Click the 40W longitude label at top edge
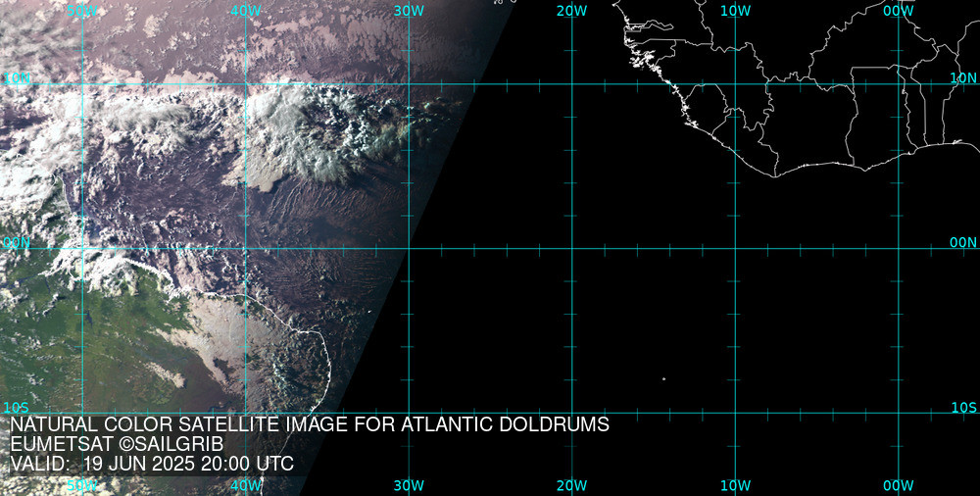The image size is (980, 496). click(x=246, y=11)
